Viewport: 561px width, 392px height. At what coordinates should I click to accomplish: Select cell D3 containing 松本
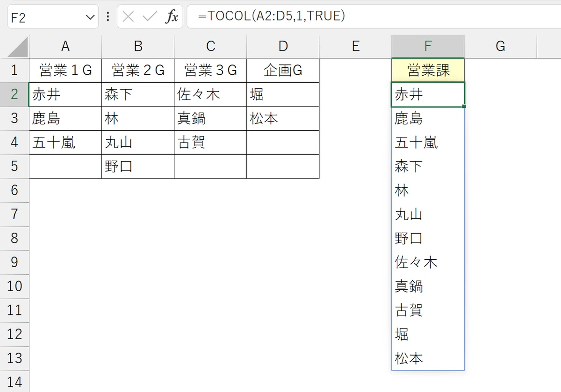(x=283, y=119)
